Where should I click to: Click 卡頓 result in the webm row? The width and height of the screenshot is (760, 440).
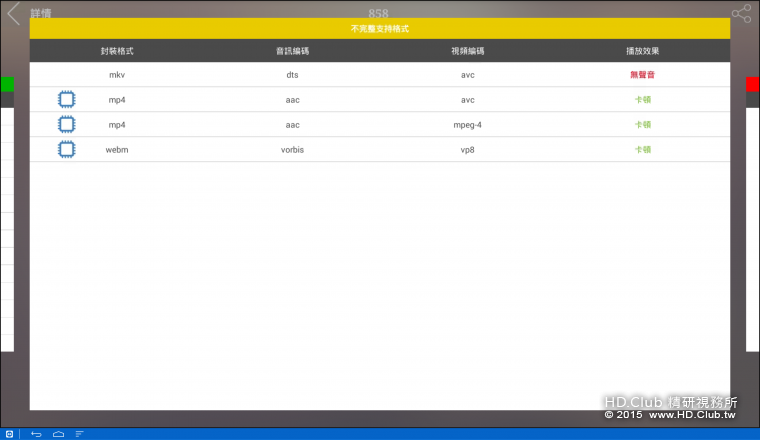tap(643, 150)
